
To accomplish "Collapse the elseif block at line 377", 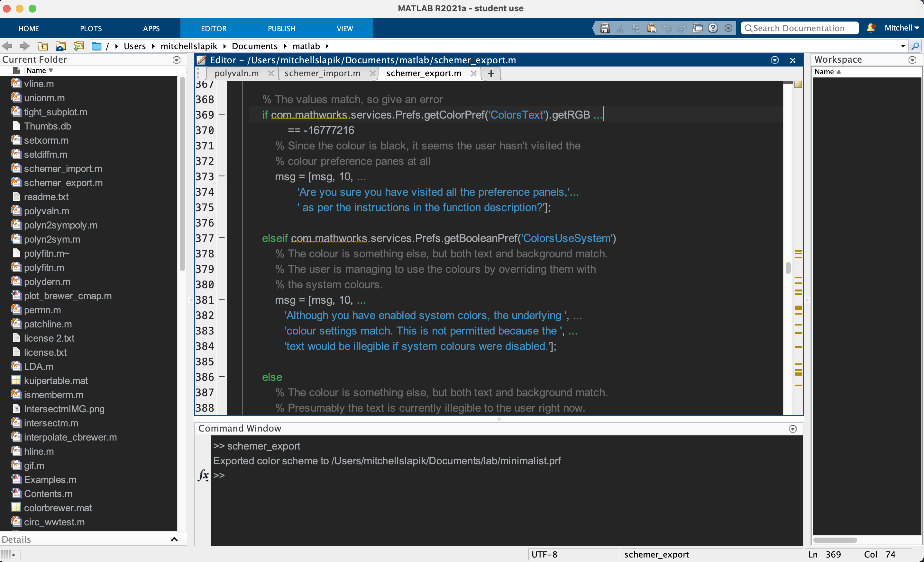I will (222, 238).
